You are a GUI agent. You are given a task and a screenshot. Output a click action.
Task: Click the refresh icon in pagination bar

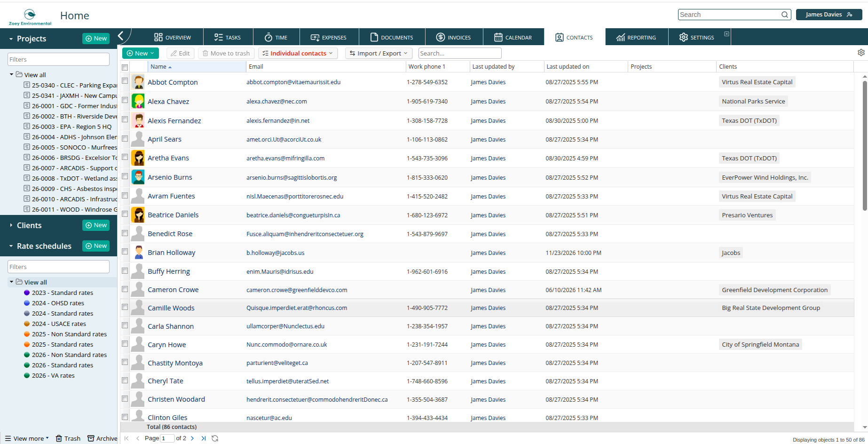[215, 438]
